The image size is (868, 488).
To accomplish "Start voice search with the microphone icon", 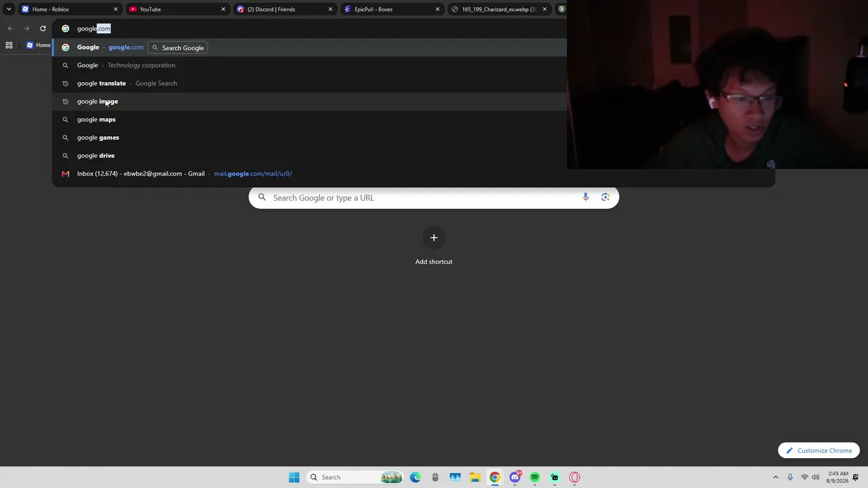I will point(586,197).
